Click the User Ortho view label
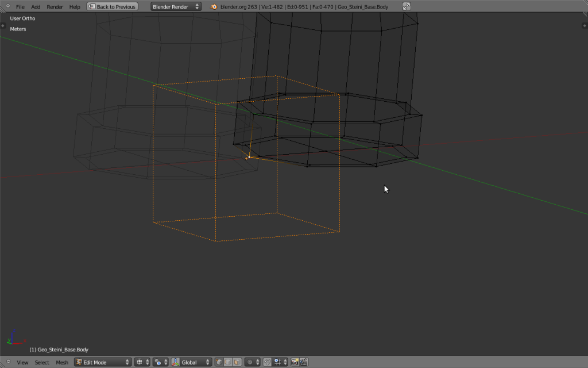 point(22,18)
